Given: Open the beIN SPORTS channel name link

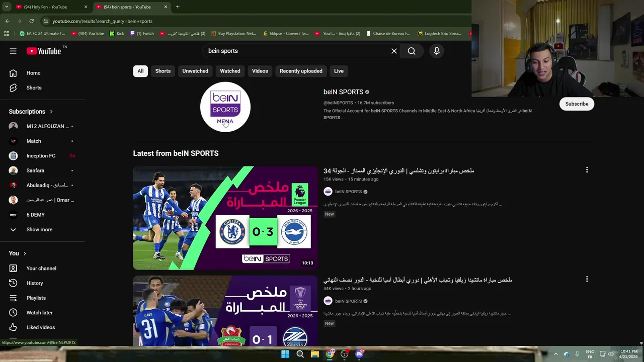Looking at the screenshot, I should coord(343,92).
